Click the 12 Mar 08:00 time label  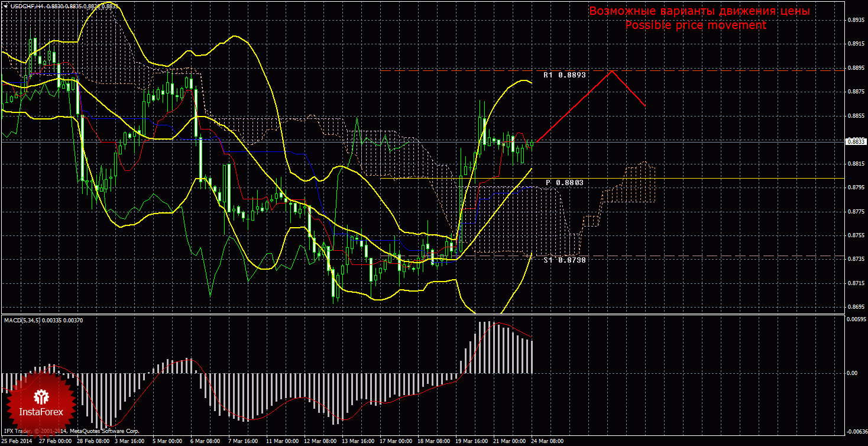point(320,441)
